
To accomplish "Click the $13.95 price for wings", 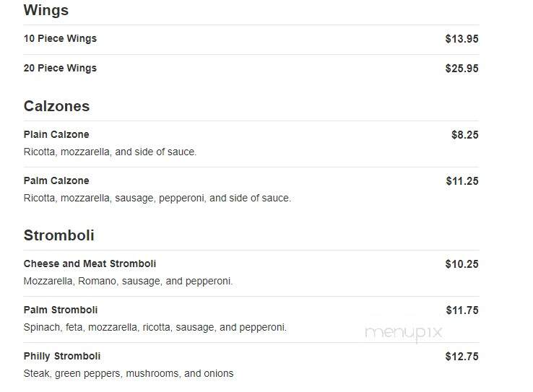I will pyautogui.click(x=461, y=39).
